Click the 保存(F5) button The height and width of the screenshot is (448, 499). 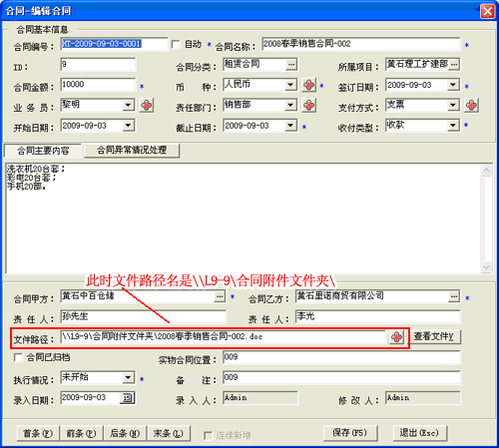pos(350,433)
